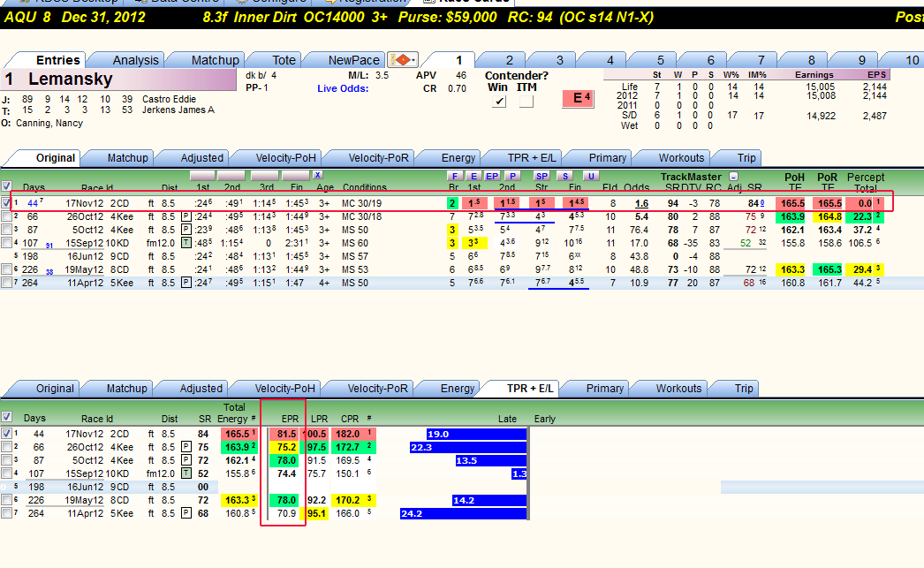924x568 pixels.
Task: Toggle the Win contender checkbox
Action: click(499, 102)
